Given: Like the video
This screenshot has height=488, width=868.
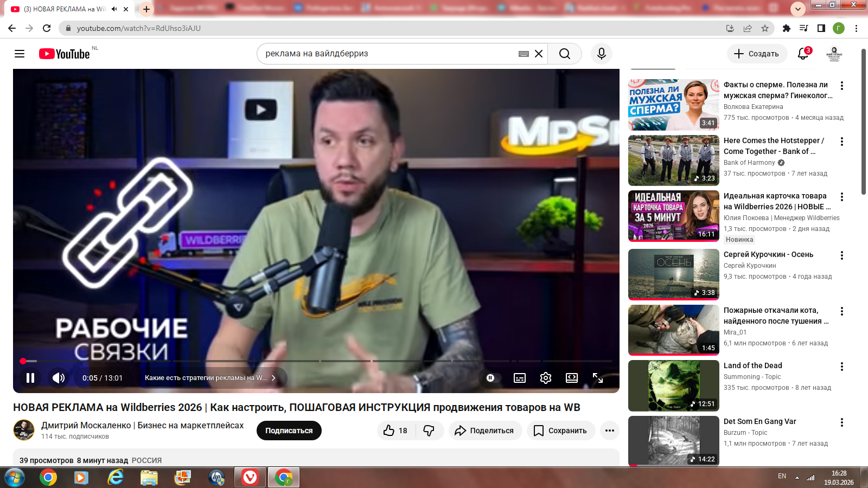Looking at the screenshot, I should point(395,431).
